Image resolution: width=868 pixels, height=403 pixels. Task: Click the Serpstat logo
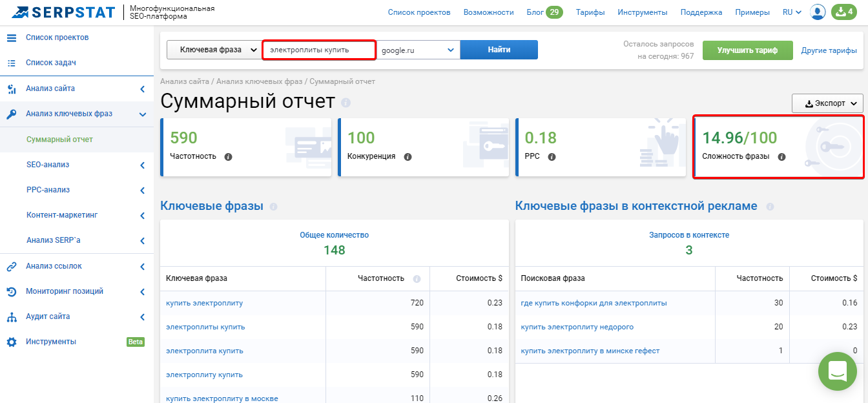(63, 12)
